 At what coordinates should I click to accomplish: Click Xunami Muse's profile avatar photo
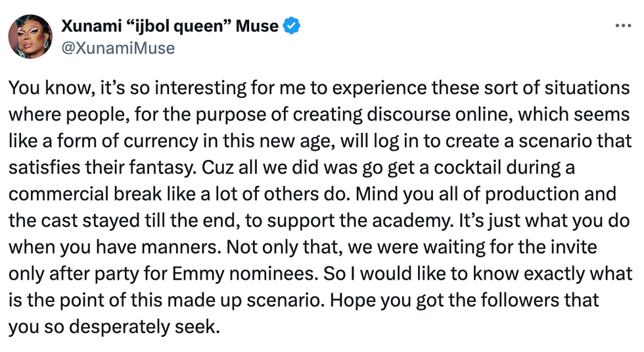tap(30, 36)
